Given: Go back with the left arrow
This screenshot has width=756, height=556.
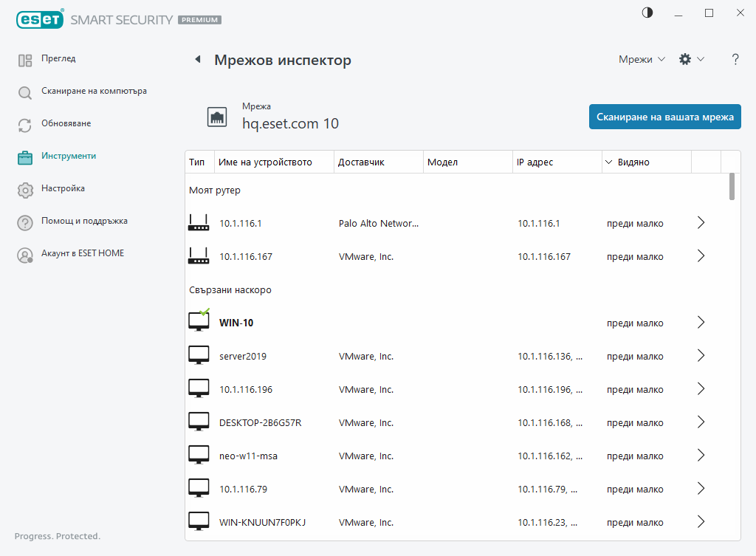Looking at the screenshot, I should click(x=198, y=59).
